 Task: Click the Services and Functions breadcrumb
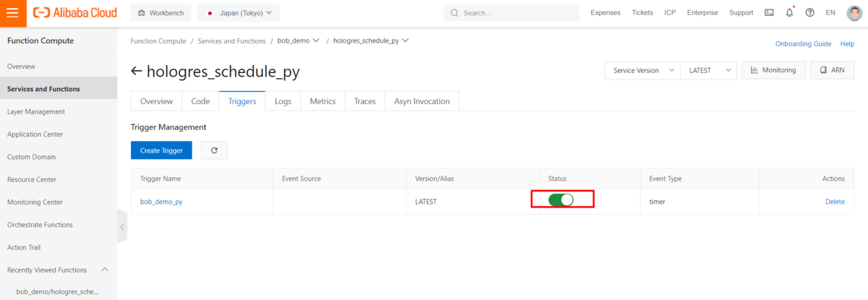[231, 41]
